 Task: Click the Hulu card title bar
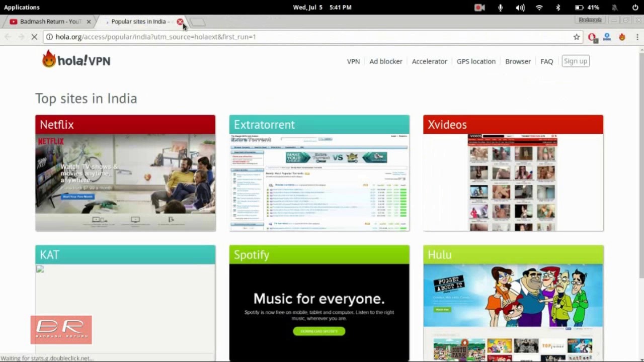pos(513,255)
